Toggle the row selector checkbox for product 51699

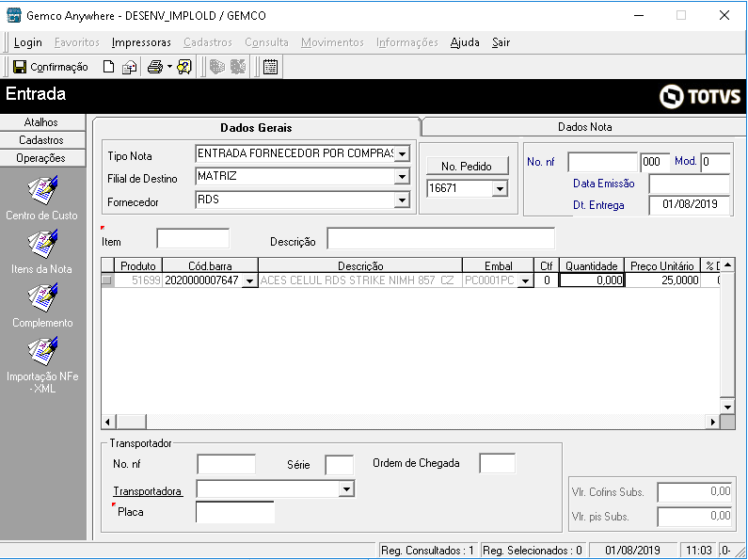[107, 280]
